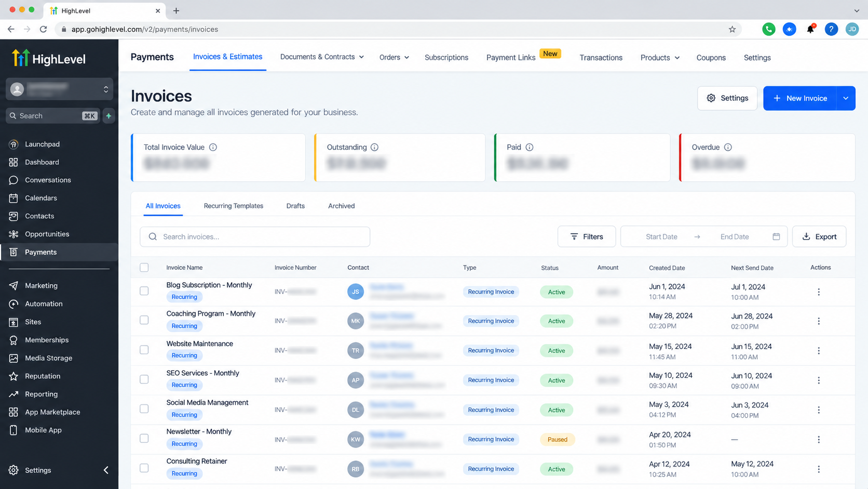Open the JD profile avatar
This screenshot has height=489, width=868.
pyautogui.click(x=852, y=29)
